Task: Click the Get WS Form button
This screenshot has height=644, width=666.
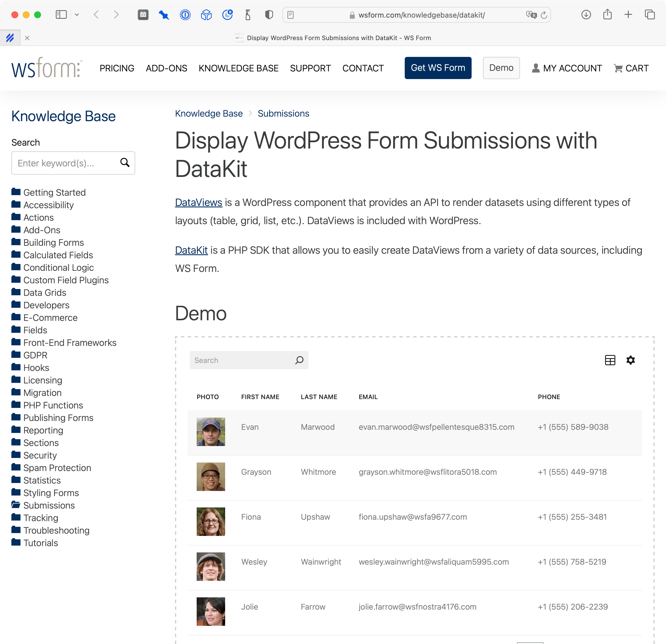Action: coord(438,68)
